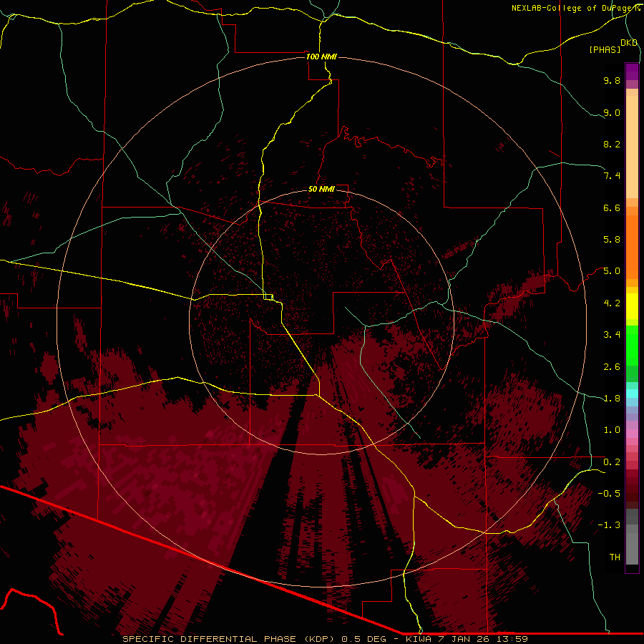This screenshot has height=644, width=644.
Task: Click the 9.0 color scale value
Action: click(x=612, y=112)
